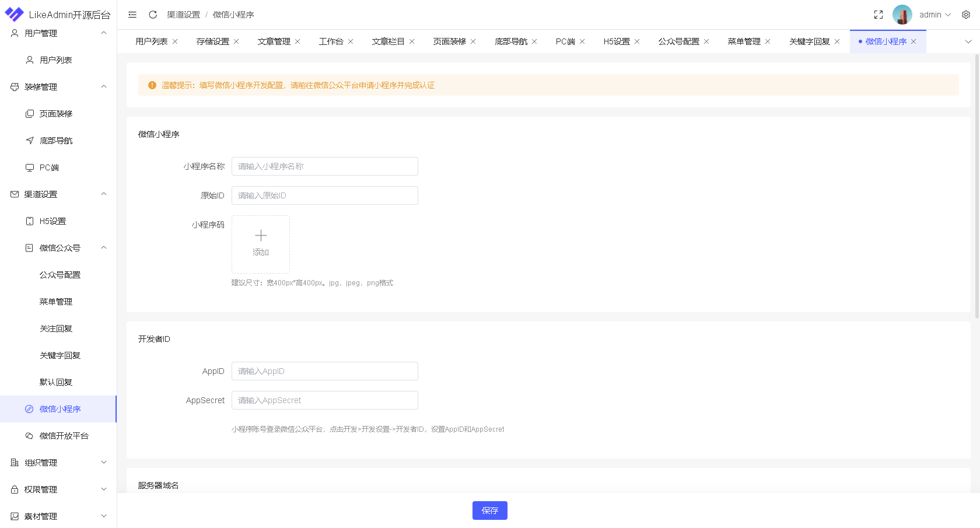Viewport: 980px width, 528px height.
Task: Collapse the 装修管理 menu group
Action: (x=58, y=87)
